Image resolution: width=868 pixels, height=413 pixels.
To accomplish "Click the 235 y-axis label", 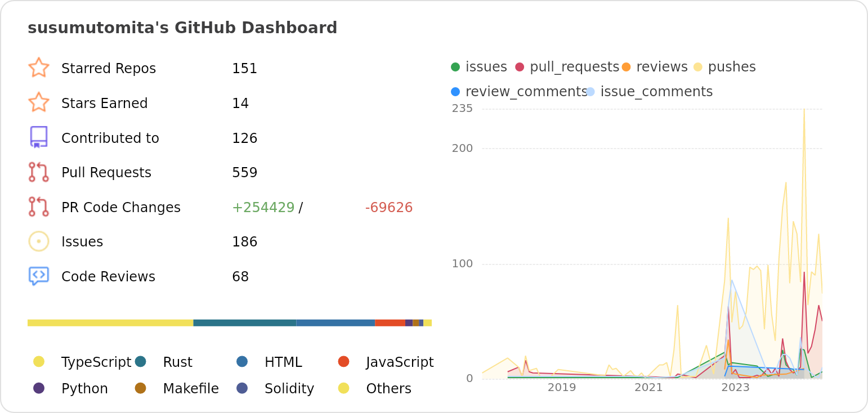I will 462,109.
